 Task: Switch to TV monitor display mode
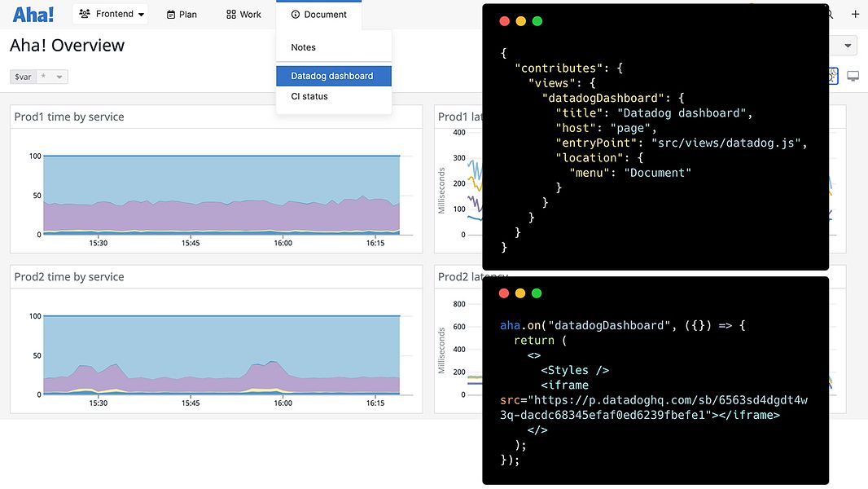pos(853,76)
